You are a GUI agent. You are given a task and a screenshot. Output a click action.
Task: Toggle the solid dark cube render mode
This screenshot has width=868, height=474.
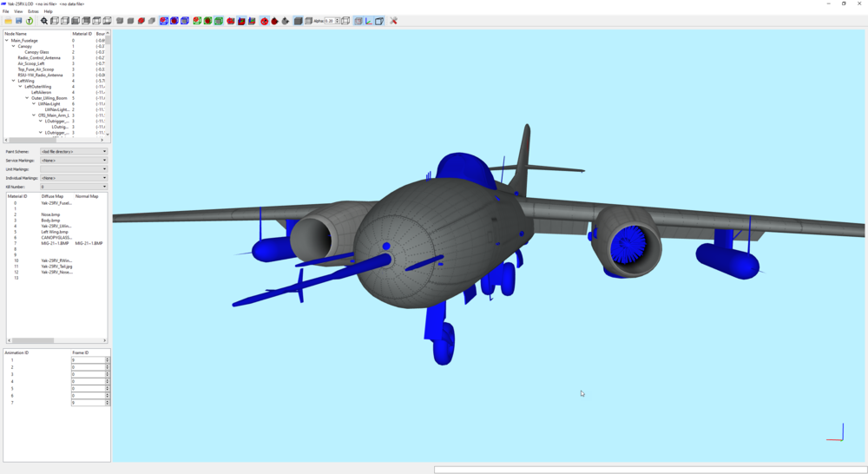click(298, 21)
